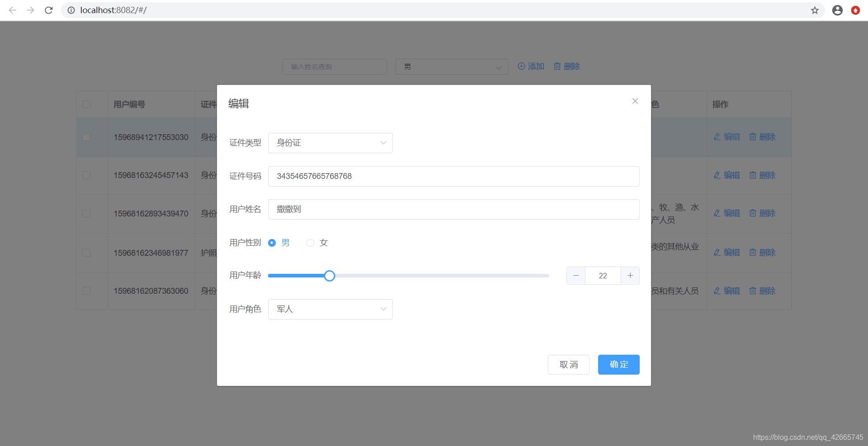Toggle the select-all checkbox in table header
This screenshot has height=446, width=868.
tap(86, 104)
